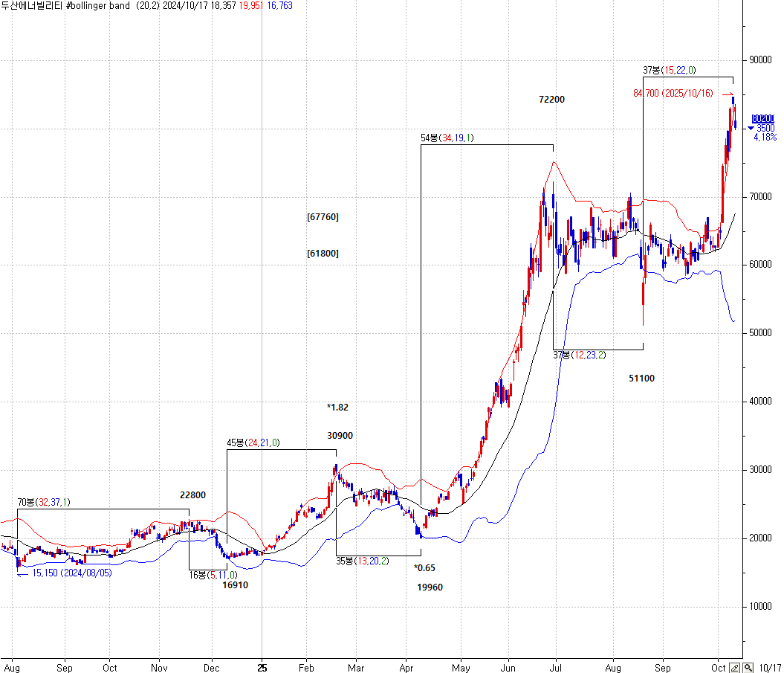Select the 두산에너빌리티 #bollinger band title
Image resolution: width=784 pixels, height=673 pixels.
point(65,5)
